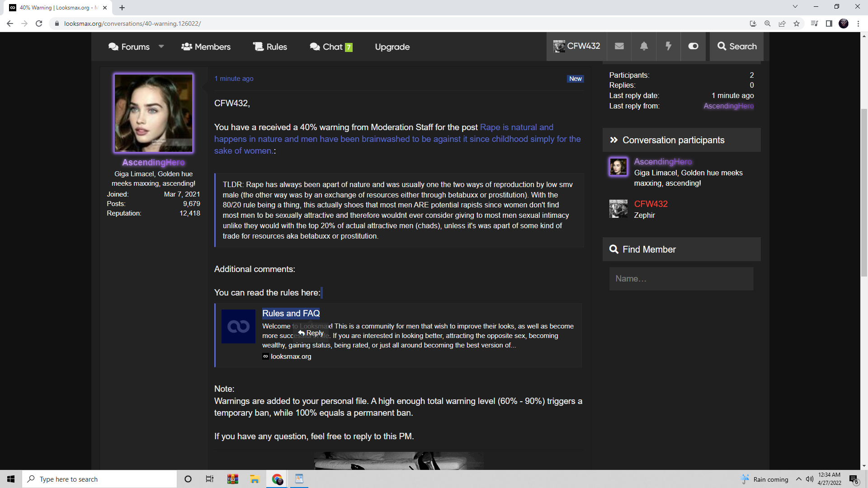868x488 pixels.
Task: Open the Rules and FAQ link
Action: click(291, 313)
